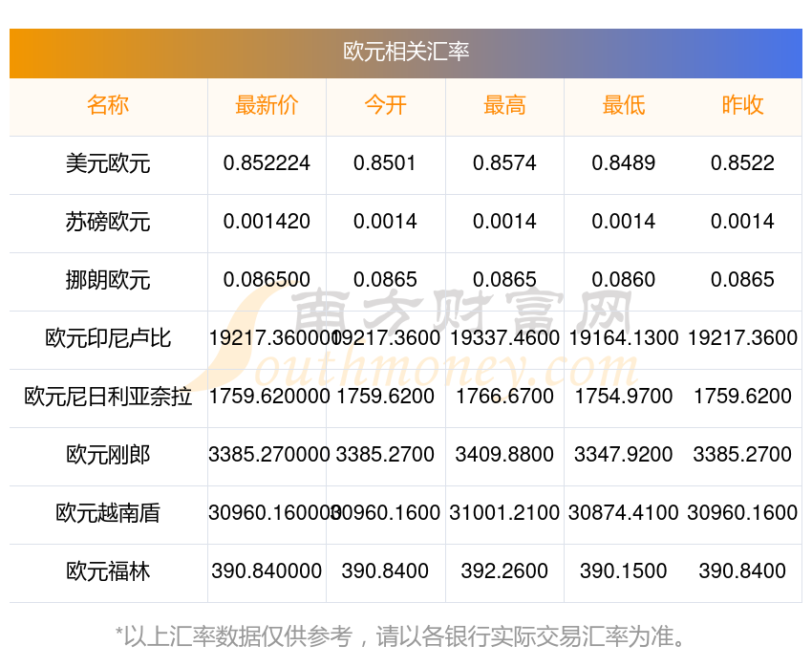Click latest price 0.001420
The height and width of the screenshot is (667, 812).
tap(267, 222)
